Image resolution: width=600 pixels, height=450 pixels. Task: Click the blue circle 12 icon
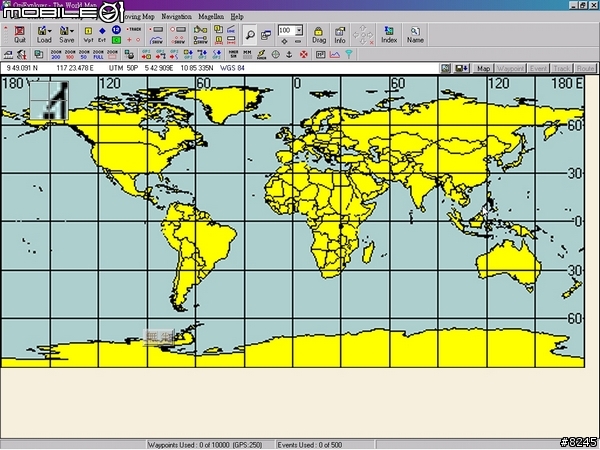pyautogui.click(x=116, y=29)
